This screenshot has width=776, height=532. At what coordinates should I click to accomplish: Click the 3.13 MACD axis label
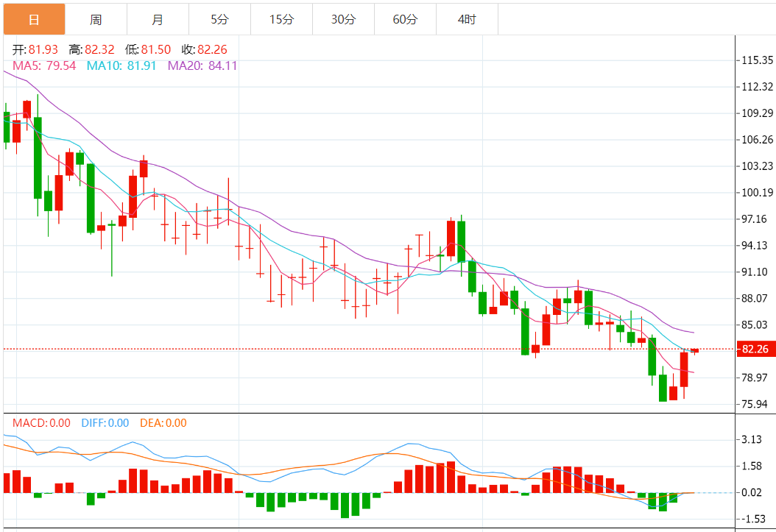click(752, 439)
